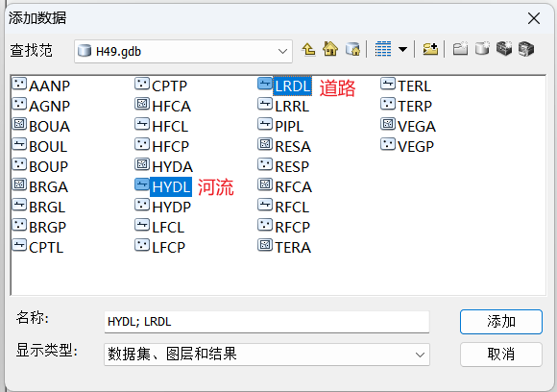Viewport: 557px width, 392px height.
Task: Select the CPTL item name
Action: (46, 248)
